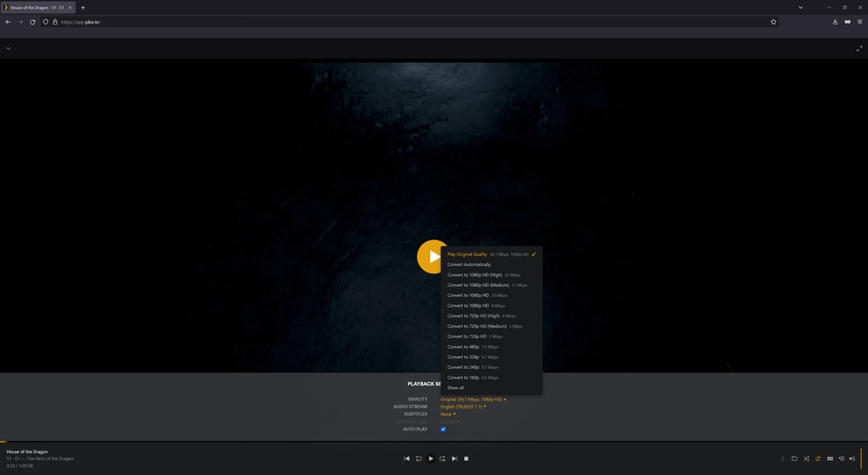Image resolution: width=868 pixels, height=475 pixels.
Task: Click the app.plex.tv address bar
Action: tap(409, 22)
